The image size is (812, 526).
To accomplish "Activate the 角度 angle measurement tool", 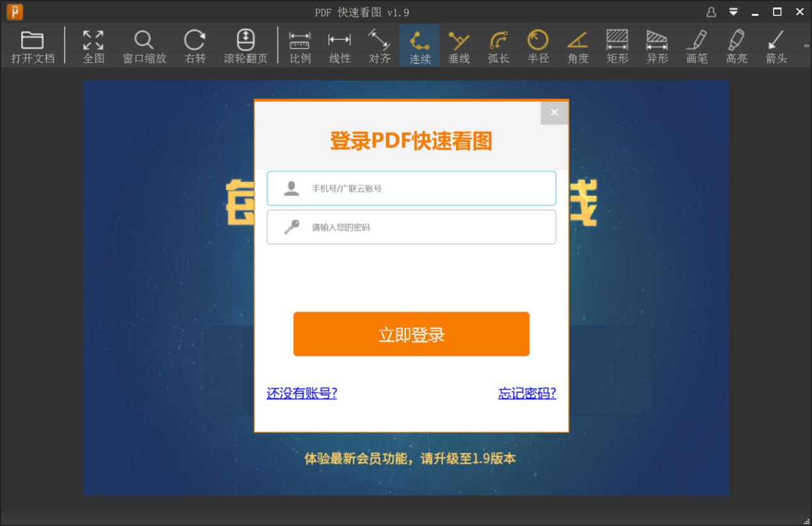I will pos(578,45).
